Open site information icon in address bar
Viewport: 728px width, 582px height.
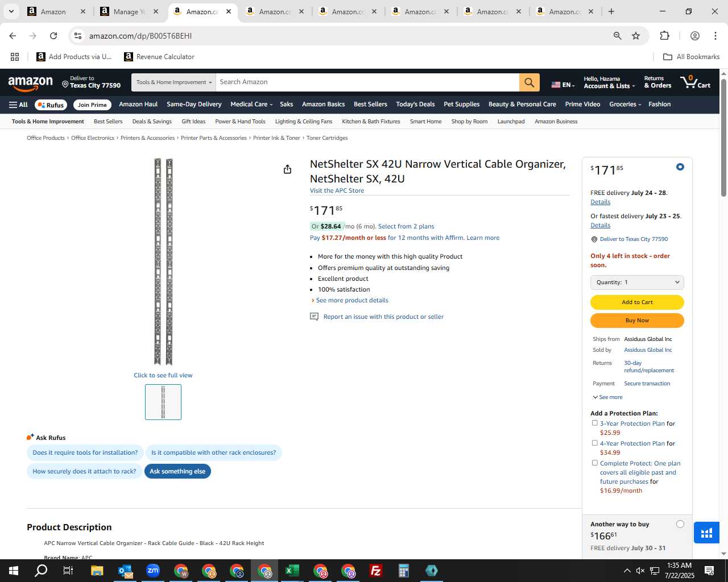78,36
